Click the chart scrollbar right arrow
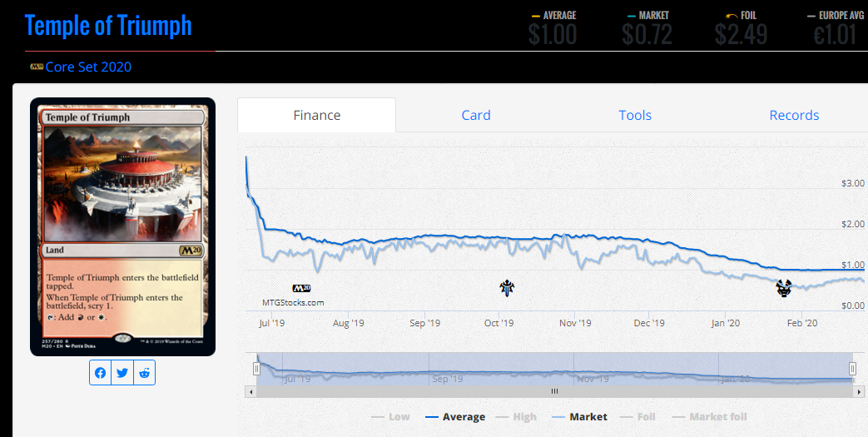This screenshot has width=868, height=437. (x=859, y=391)
